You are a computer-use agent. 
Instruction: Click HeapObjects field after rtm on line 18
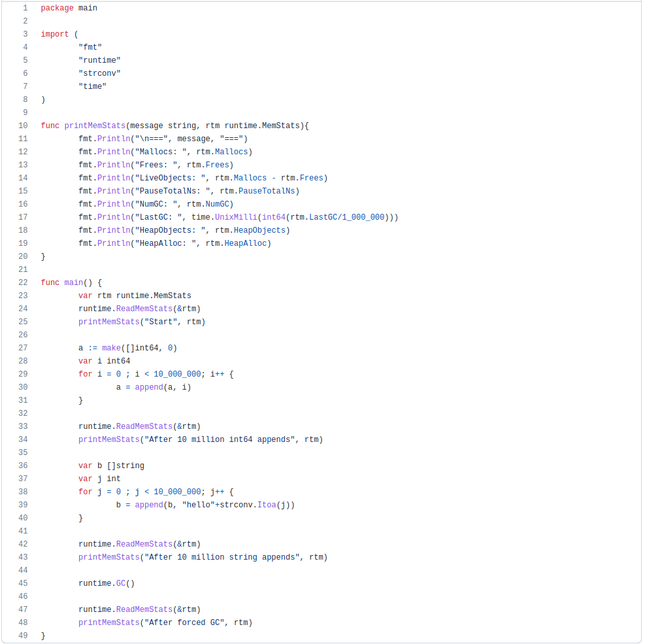(x=261, y=230)
